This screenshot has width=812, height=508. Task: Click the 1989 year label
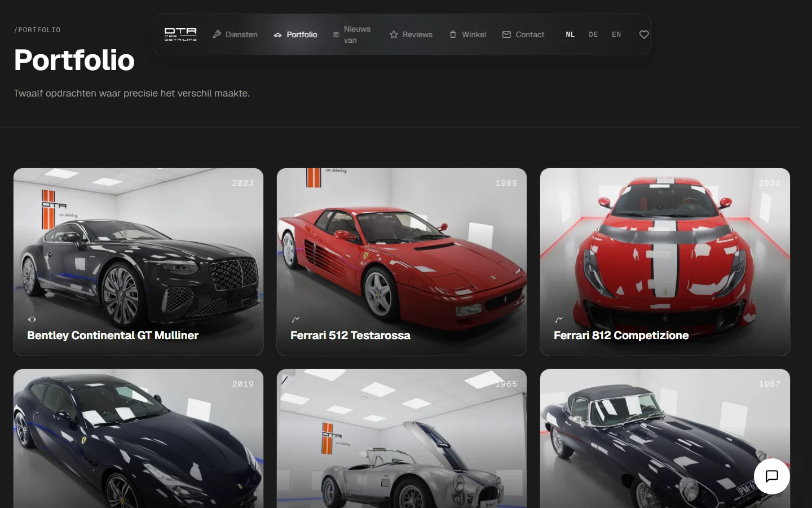506,183
